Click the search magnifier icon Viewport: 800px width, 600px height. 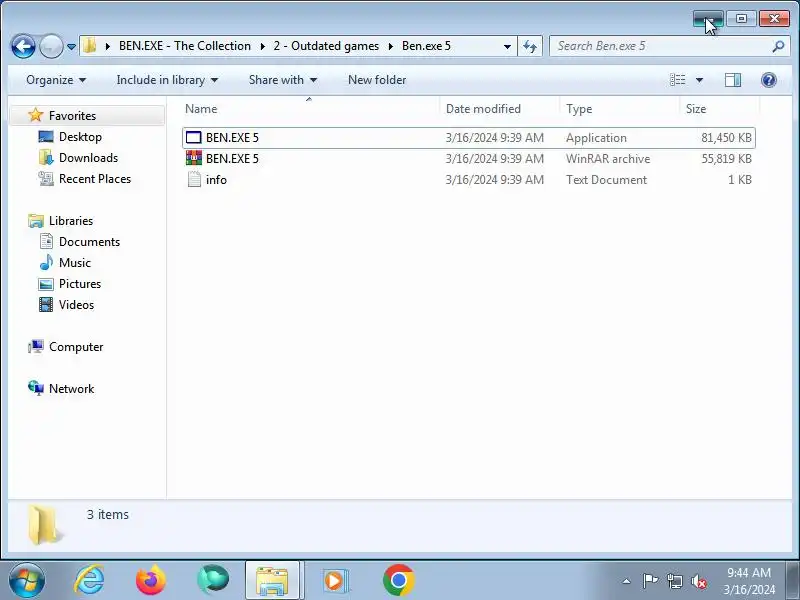tap(778, 46)
